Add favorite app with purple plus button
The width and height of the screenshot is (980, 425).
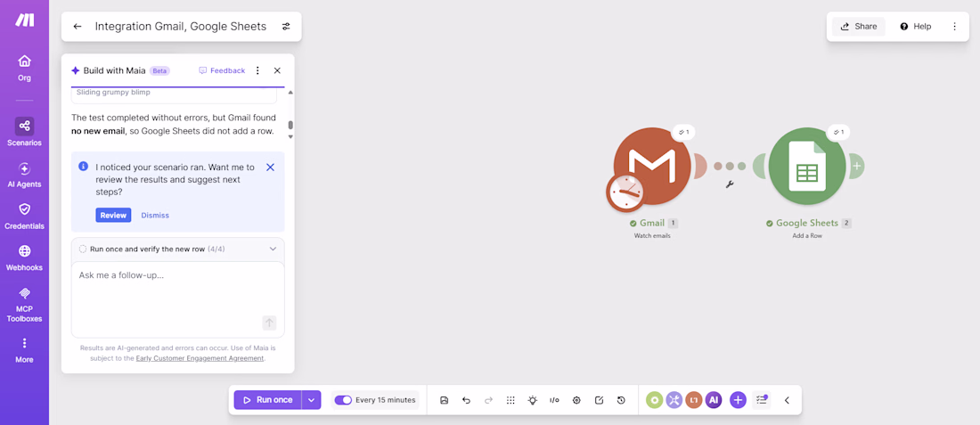tap(739, 400)
